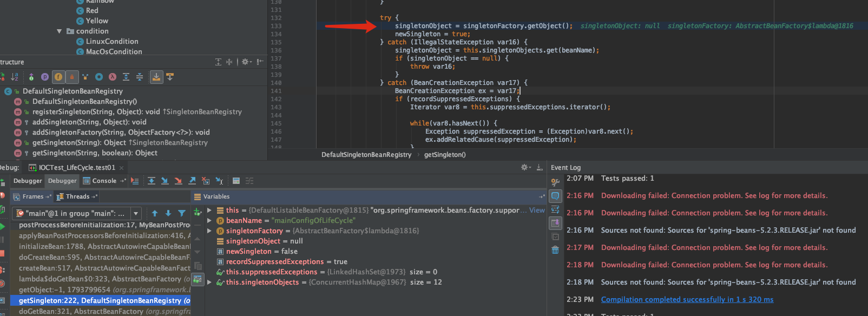Image resolution: width=868 pixels, height=316 pixels.
Task: Move to previous frame up arrow
Action: (155, 213)
